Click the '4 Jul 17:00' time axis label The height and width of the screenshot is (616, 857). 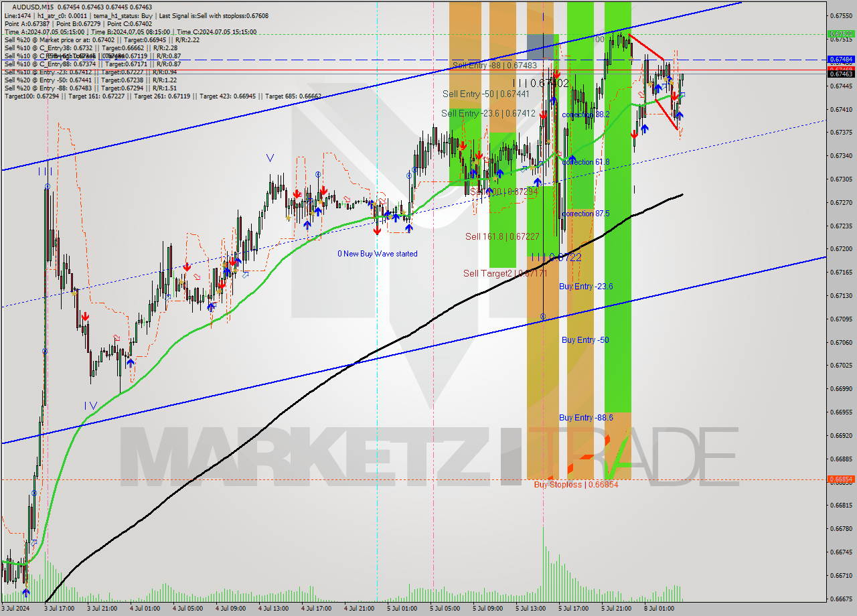point(317,609)
